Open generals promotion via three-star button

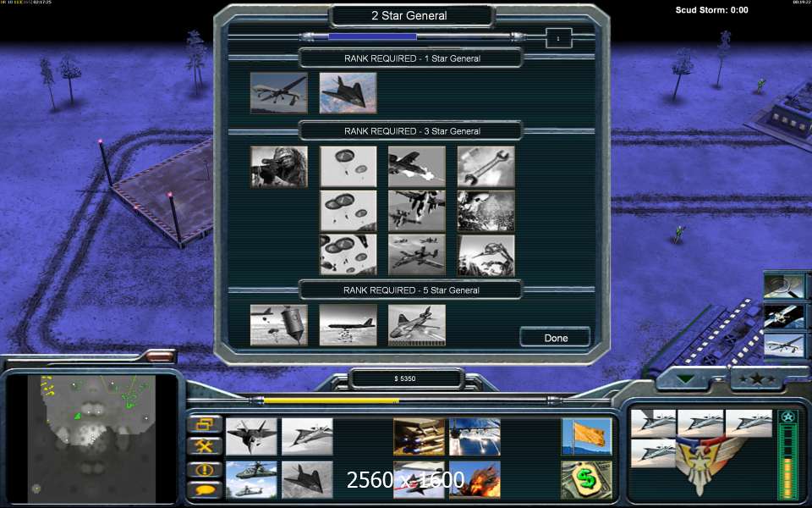[x=757, y=379]
